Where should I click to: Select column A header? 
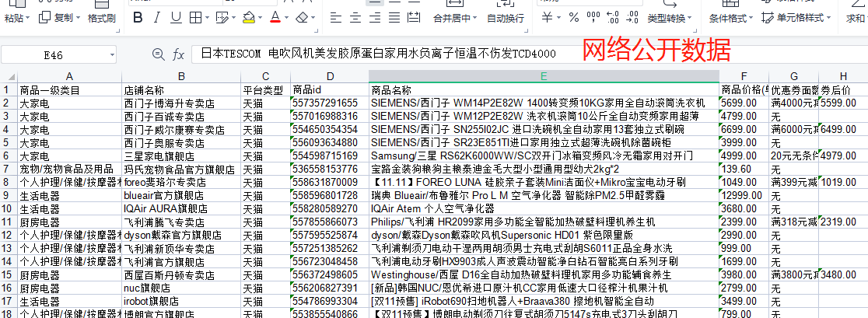[x=69, y=76]
